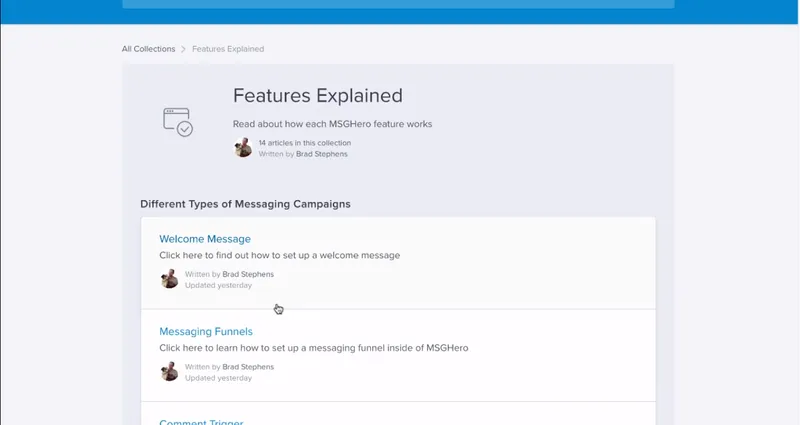Click the Features Explained collection icon
800x425 pixels.
[178, 122]
